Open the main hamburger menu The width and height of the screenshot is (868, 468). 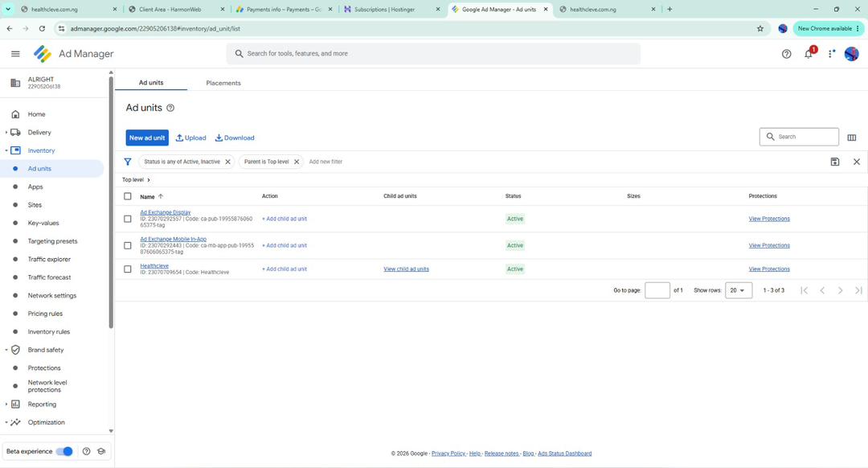pos(15,54)
